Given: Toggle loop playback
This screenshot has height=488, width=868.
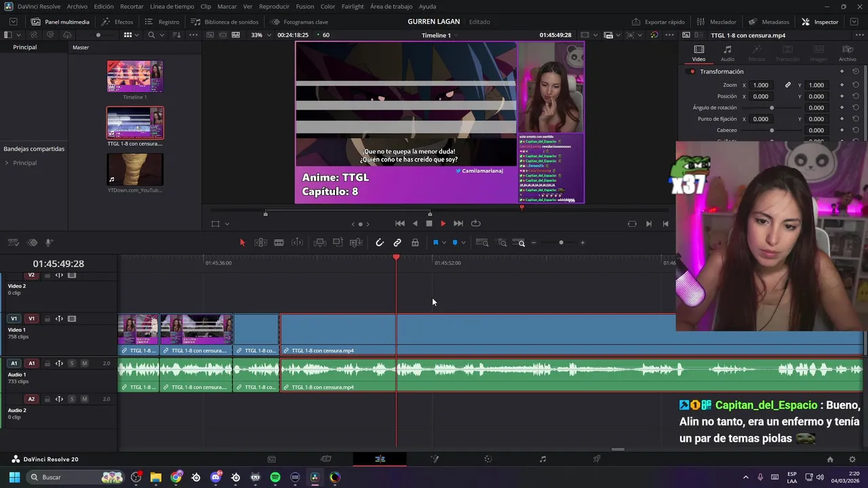Looking at the screenshot, I should point(476,224).
